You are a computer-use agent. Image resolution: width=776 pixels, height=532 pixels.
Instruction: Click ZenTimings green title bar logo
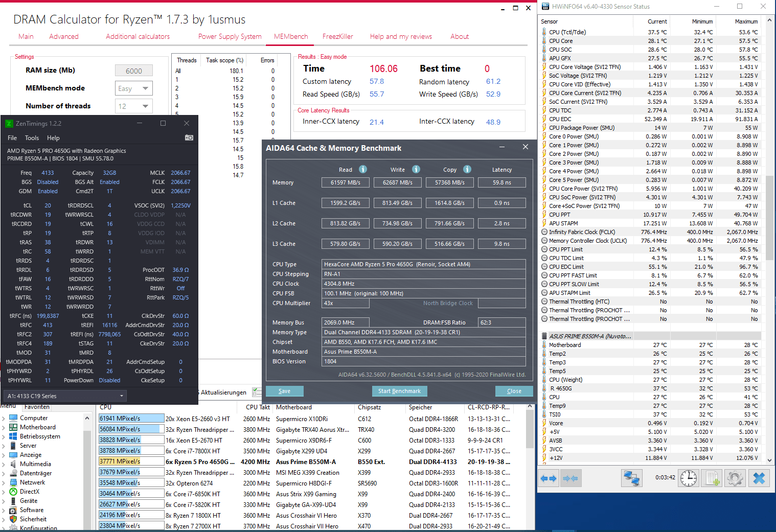tap(9, 123)
